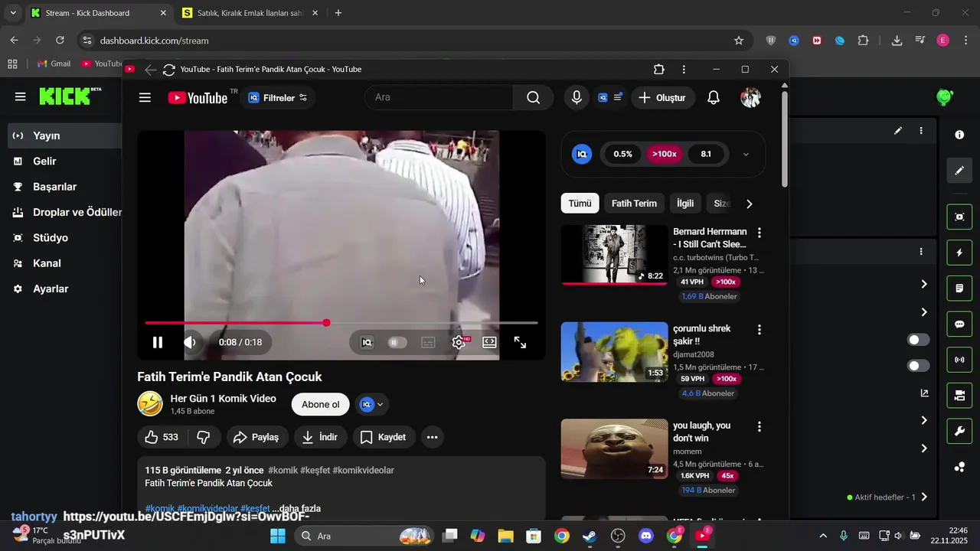Screen dimensions: 980x551
Task: Open vidIQ Filtreler filters button
Action: (x=277, y=98)
